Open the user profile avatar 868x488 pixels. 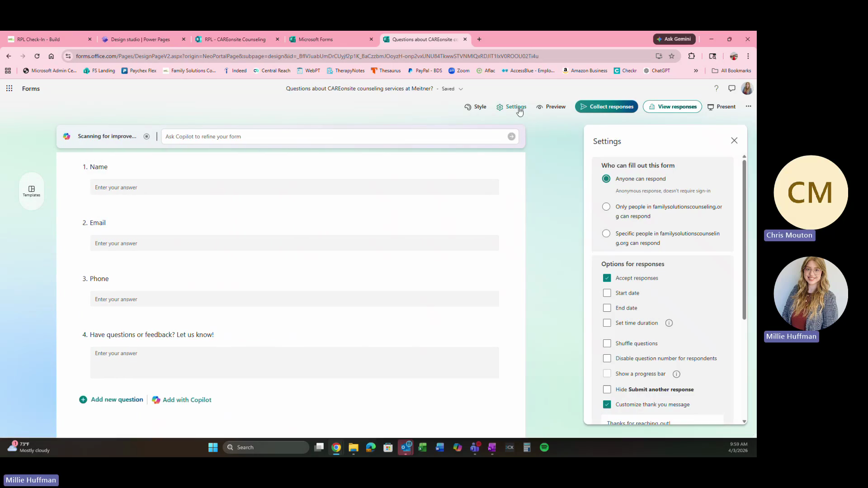pyautogui.click(x=747, y=89)
